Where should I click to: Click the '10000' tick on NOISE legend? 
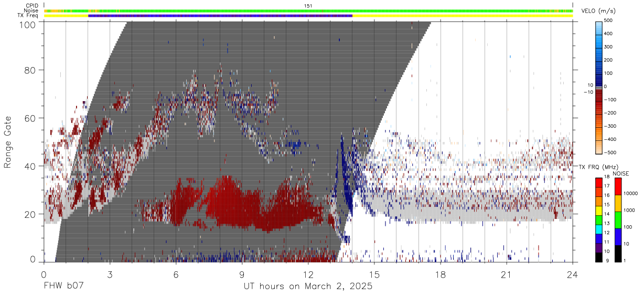click(x=631, y=193)
